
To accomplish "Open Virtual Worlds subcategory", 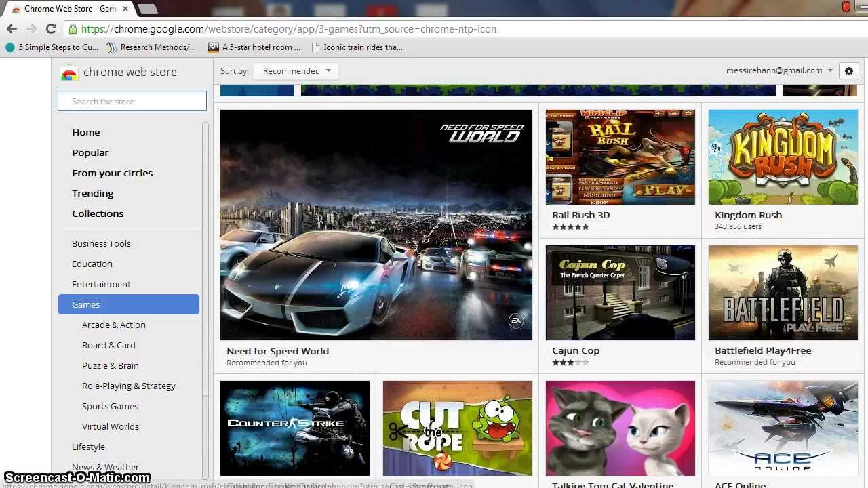I will pos(111,426).
